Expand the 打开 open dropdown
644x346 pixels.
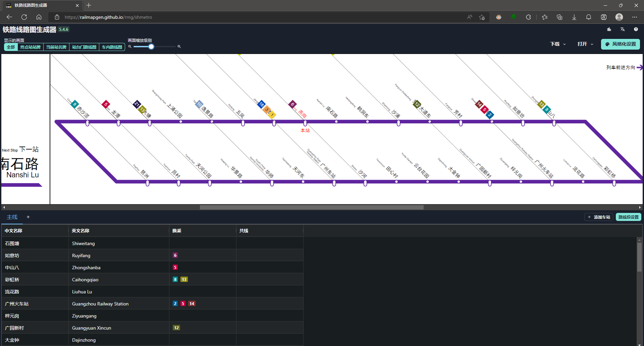click(585, 44)
